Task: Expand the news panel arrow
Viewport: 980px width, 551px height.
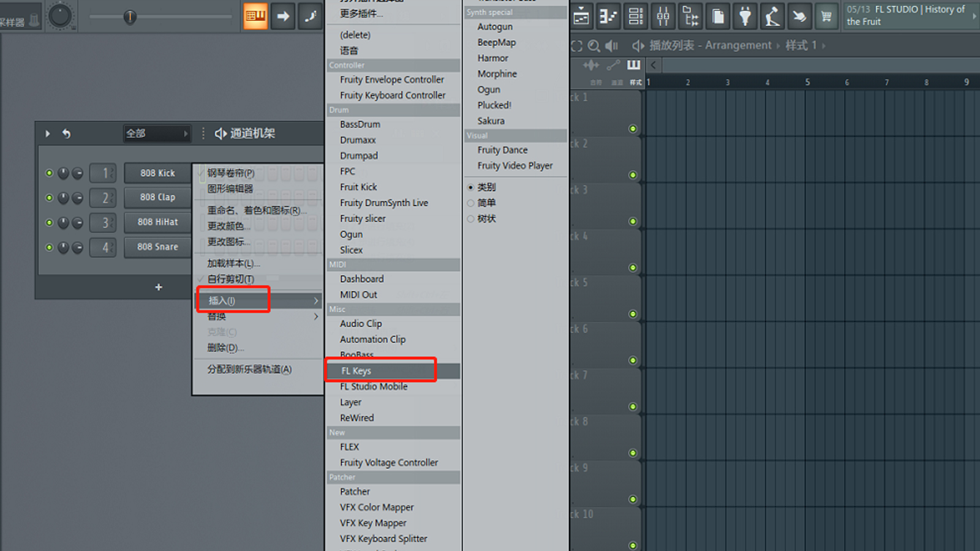Action: coord(974,16)
